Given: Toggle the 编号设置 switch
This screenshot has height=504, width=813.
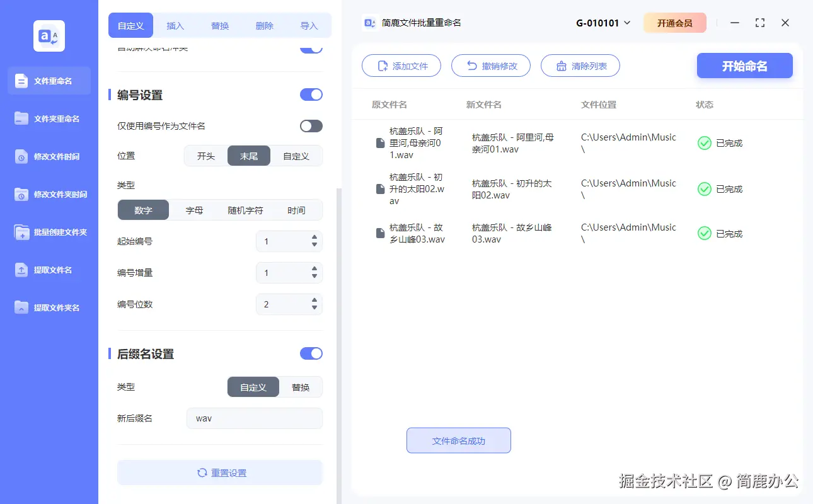Looking at the screenshot, I should pyautogui.click(x=311, y=94).
